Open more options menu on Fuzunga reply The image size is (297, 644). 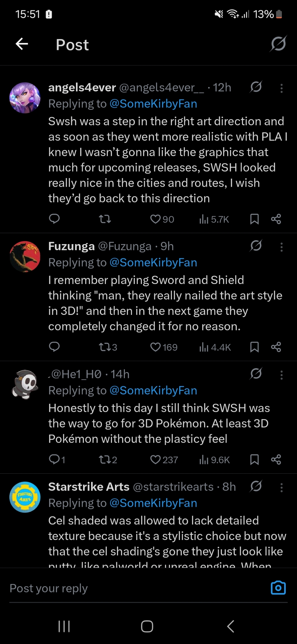(282, 247)
